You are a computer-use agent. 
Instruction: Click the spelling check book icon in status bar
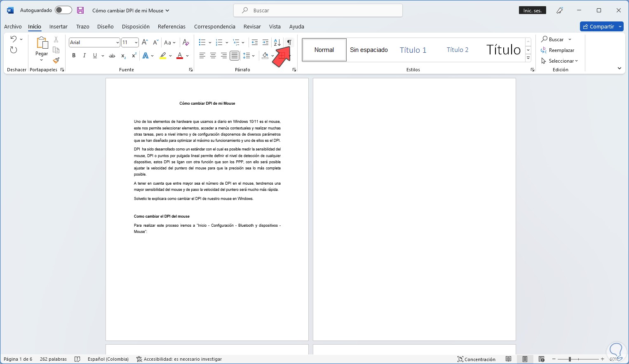click(x=77, y=359)
